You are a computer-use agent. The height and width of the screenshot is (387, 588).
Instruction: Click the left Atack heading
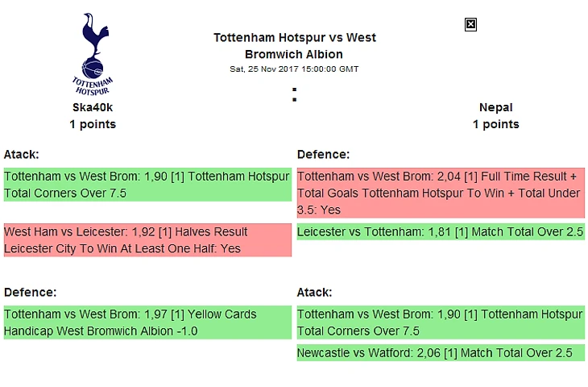click(x=21, y=154)
